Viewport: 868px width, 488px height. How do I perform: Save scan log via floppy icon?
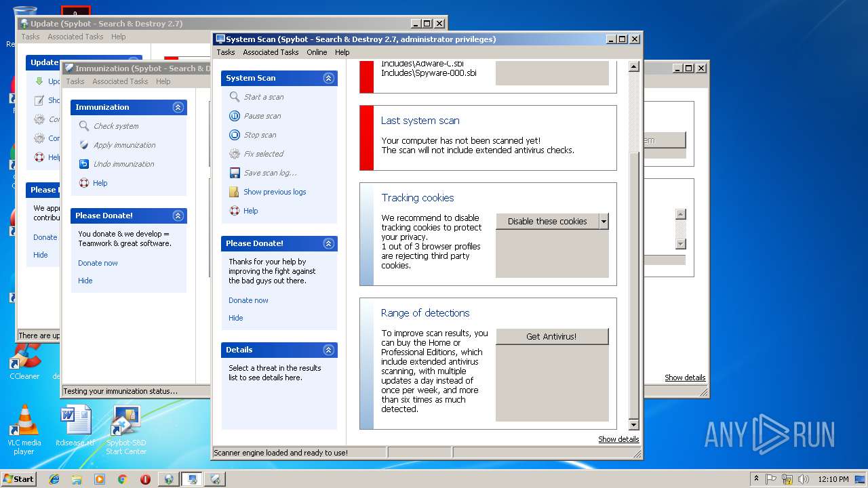tap(235, 173)
